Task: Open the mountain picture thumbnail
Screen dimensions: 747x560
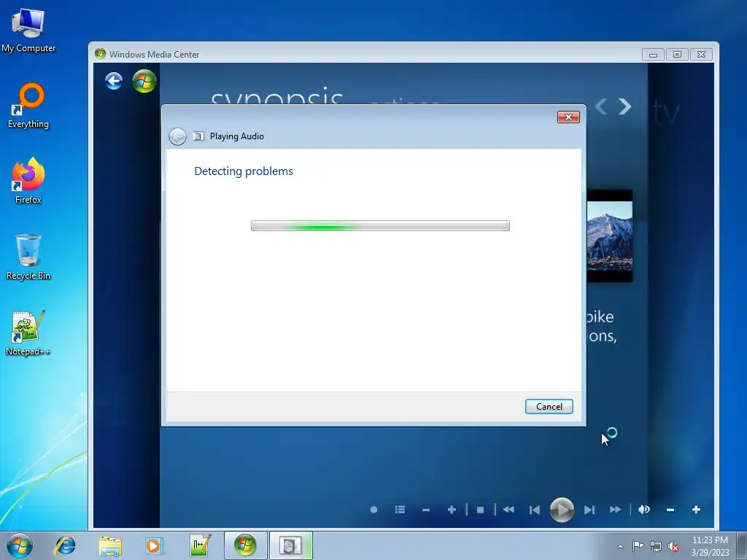Action: click(609, 236)
